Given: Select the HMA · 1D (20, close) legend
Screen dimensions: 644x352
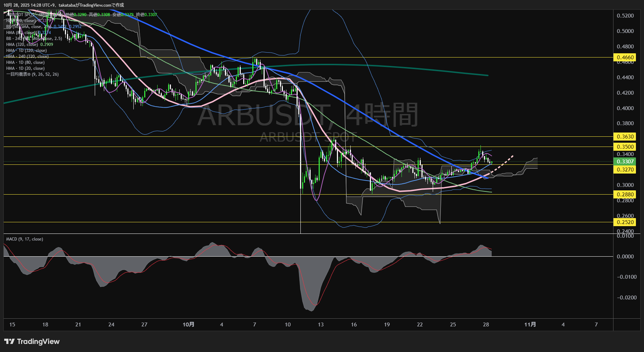Looking at the screenshot, I should click(25, 68).
